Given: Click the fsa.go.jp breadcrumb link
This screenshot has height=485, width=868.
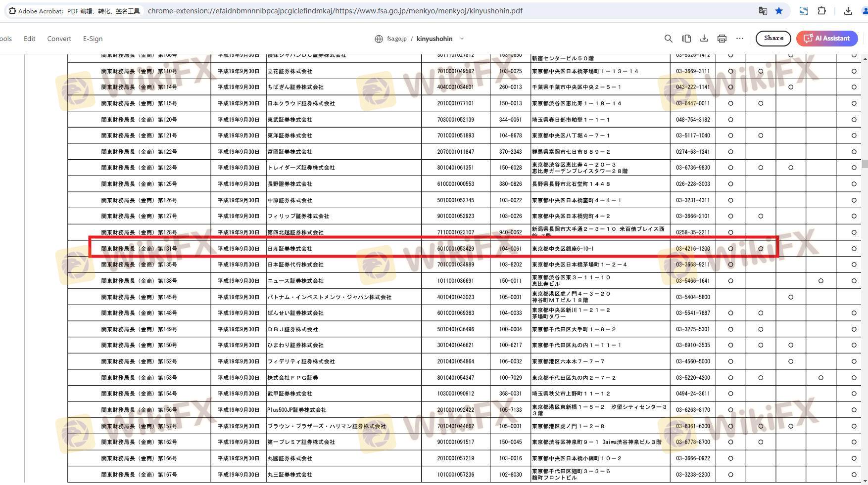Looking at the screenshot, I should 396,39.
